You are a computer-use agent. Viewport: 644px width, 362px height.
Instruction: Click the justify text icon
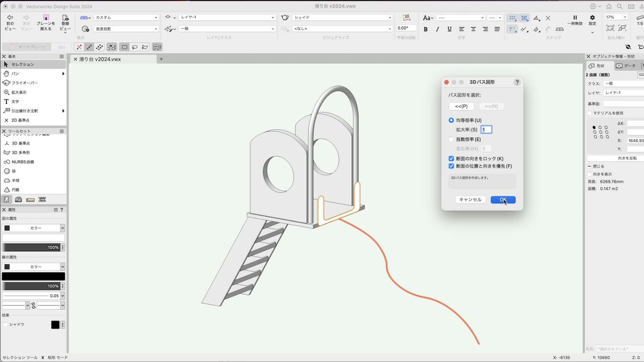497,29
